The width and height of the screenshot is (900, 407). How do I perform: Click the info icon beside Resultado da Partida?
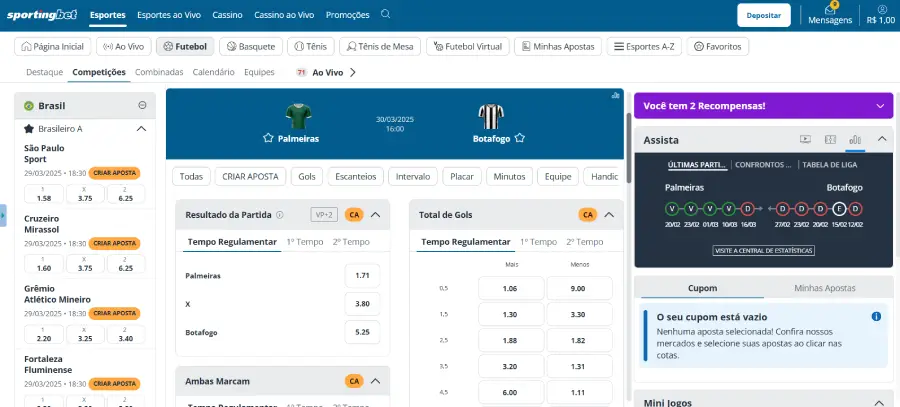[280, 215]
